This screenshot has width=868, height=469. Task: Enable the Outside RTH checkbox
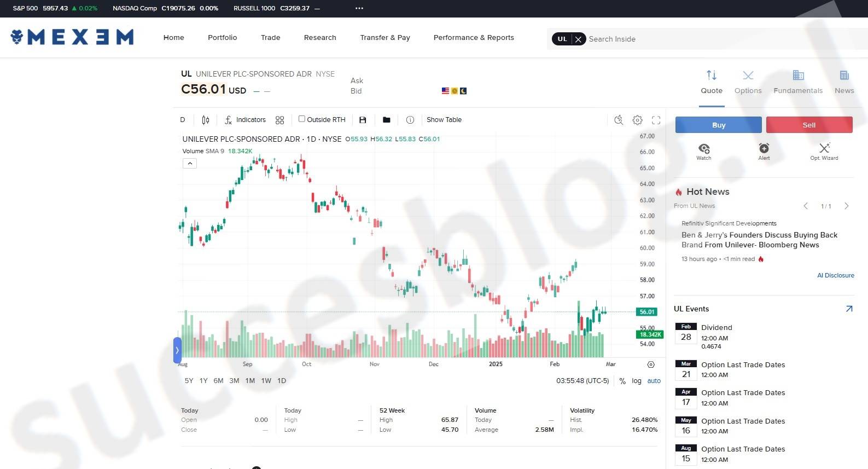pyautogui.click(x=301, y=119)
